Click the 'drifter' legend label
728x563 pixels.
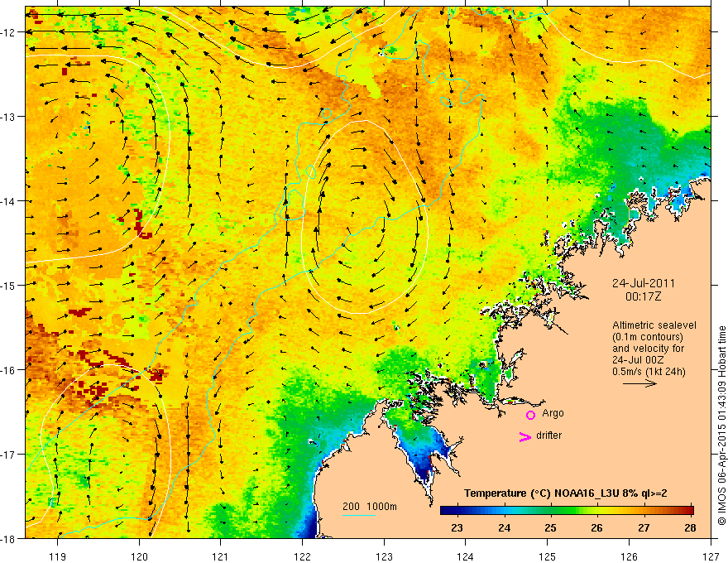pyautogui.click(x=548, y=435)
